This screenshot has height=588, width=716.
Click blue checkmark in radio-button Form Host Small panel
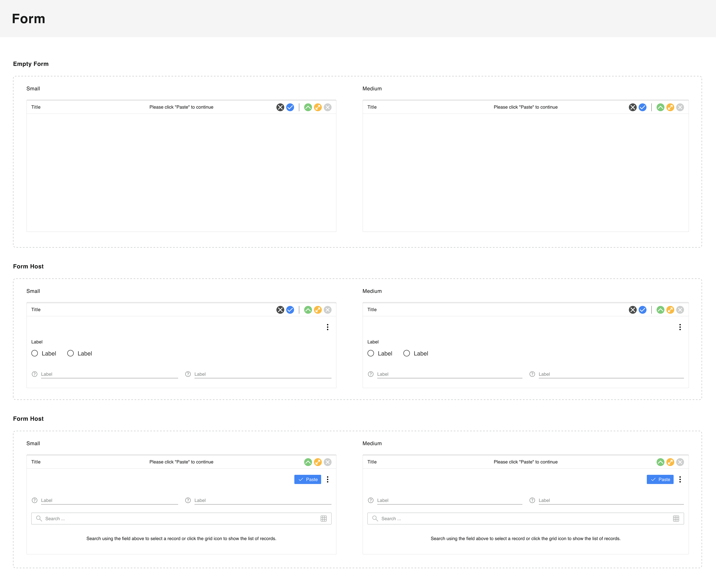tap(290, 310)
